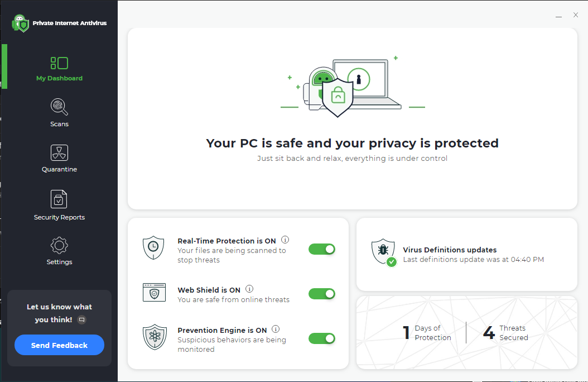The height and width of the screenshot is (382, 588).
Task: Click the Send Feedback button
Action: click(59, 345)
